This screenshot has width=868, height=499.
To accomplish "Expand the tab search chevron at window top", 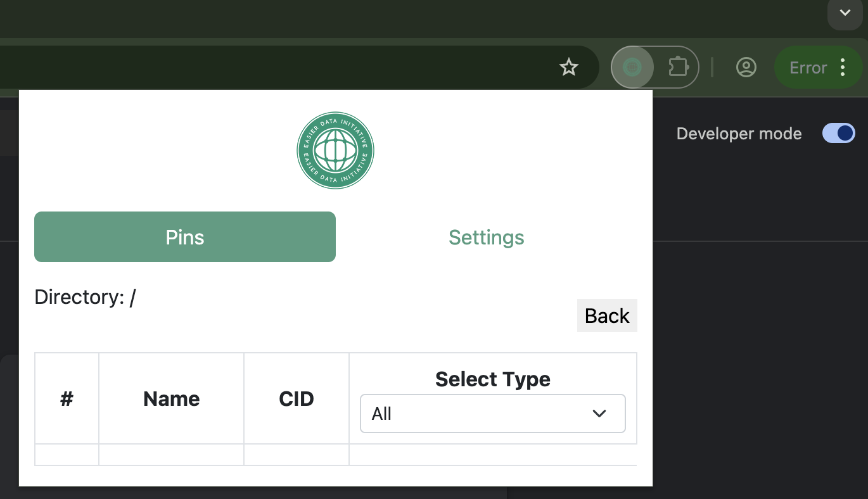I will tap(845, 13).
